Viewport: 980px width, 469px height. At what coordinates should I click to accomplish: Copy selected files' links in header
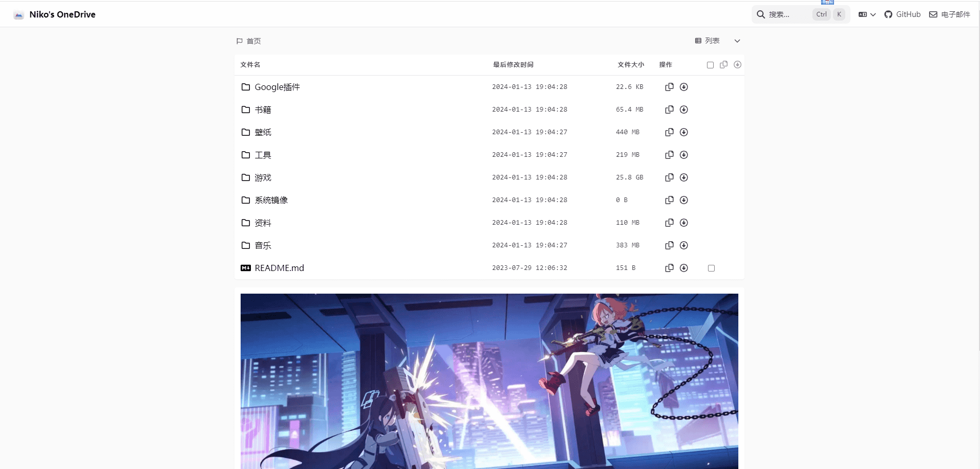click(x=723, y=65)
